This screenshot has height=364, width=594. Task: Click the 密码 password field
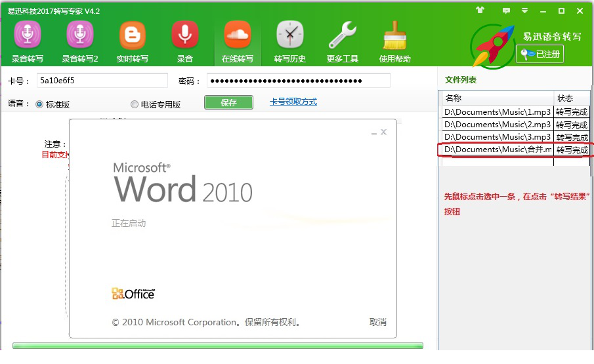pyautogui.click(x=298, y=80)
